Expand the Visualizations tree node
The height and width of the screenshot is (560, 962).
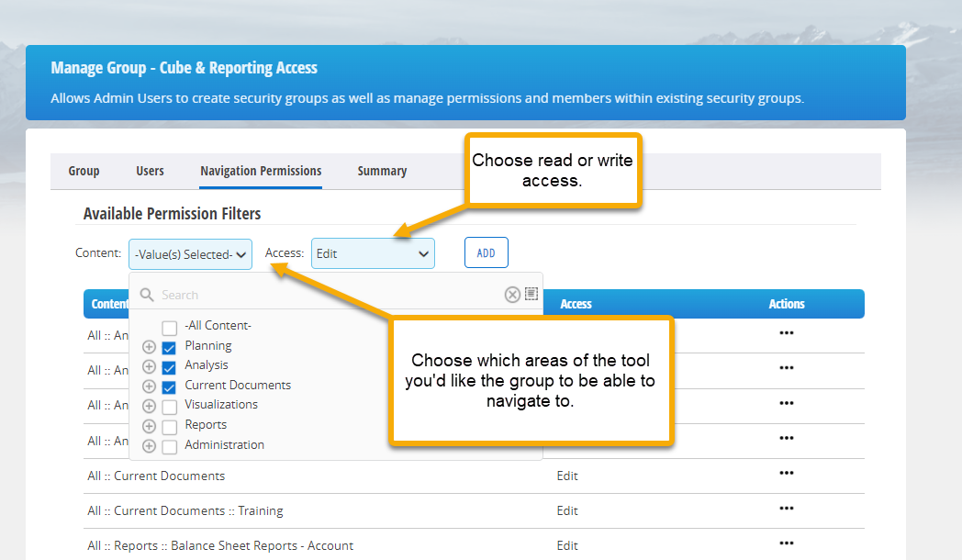[x=149, y=406]
